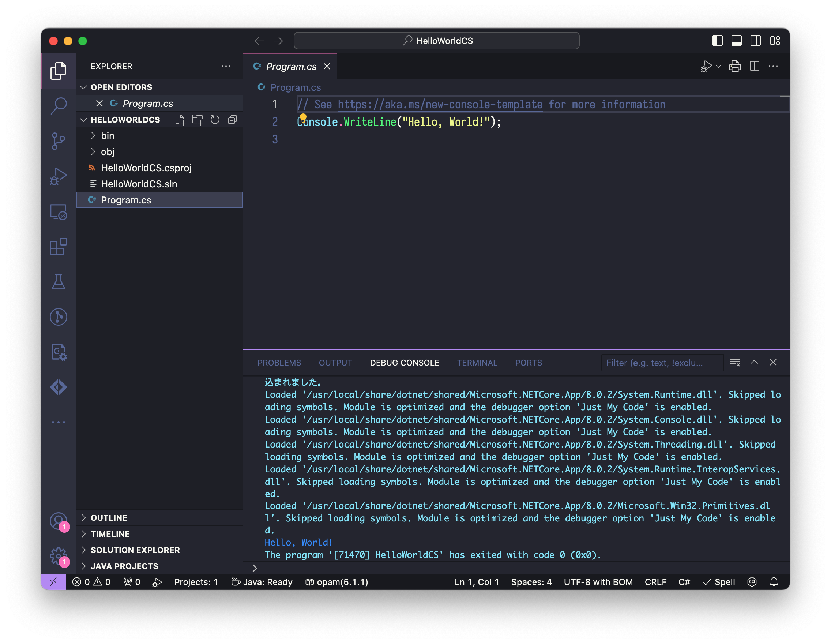The width and height of the screenshot is (831, 644).
Task: Open the Explorer view in the activity bar
Action: pos(58,71)
